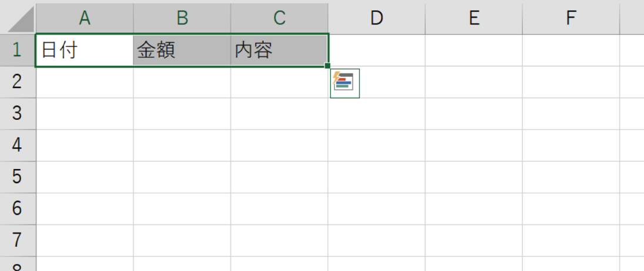
Task: Select row 7 header
Action: pyautogui.click(x=17, y=240)
